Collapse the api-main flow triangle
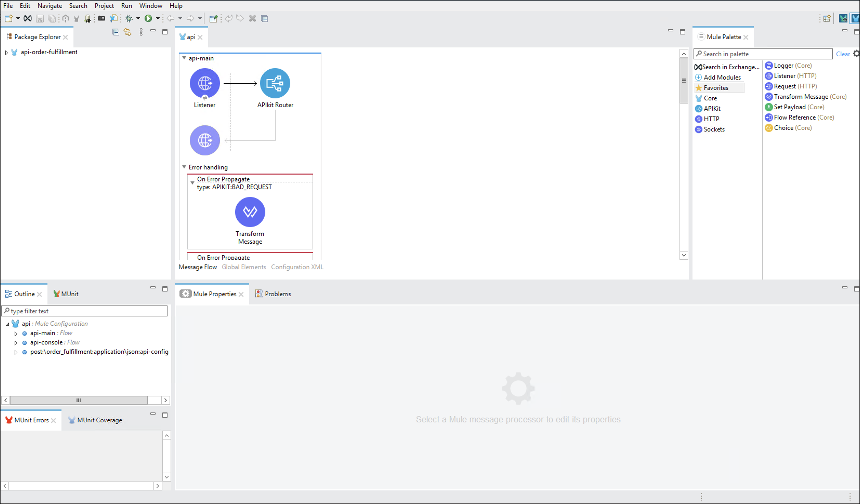The height and width of the screenshot is (504, 860). 184,58
